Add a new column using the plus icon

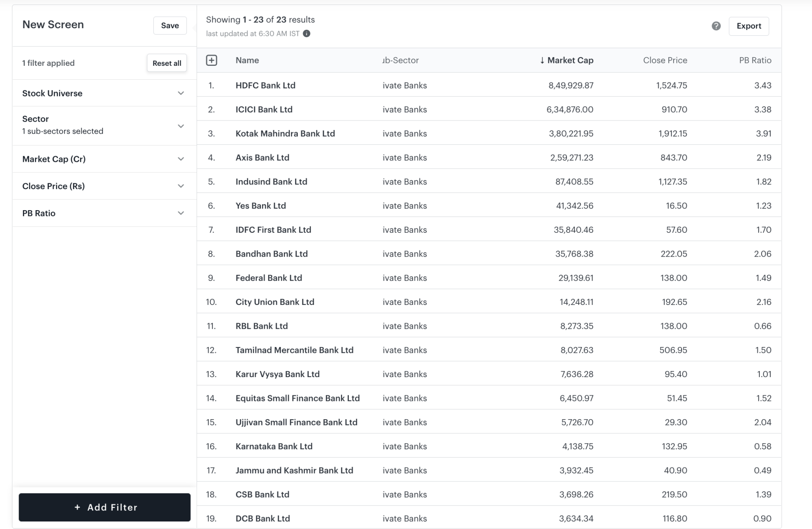pos(212,60)
